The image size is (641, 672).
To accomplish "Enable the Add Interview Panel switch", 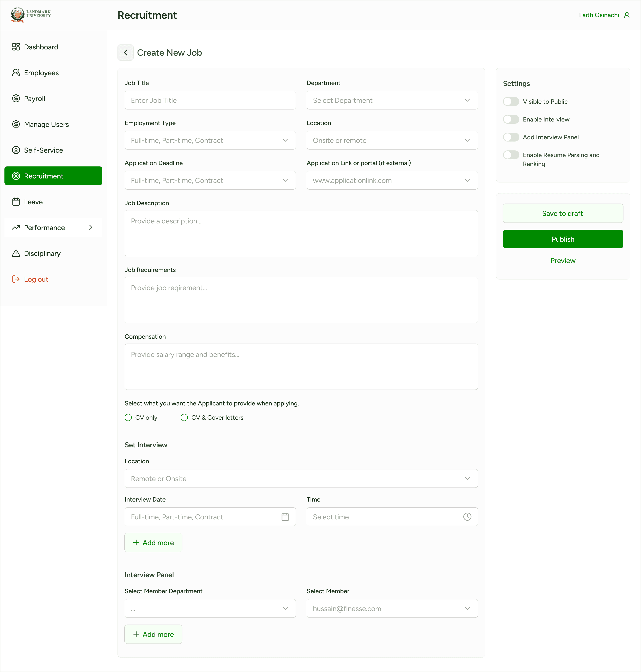I will pos(511,137).
